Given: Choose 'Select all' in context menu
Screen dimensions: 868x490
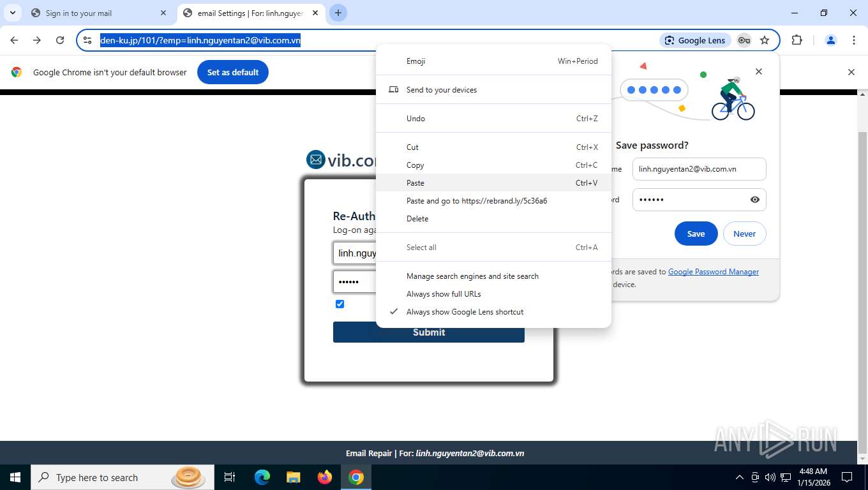Looking at the screenshot, I should pyautogui.click(x=493, y=248).
